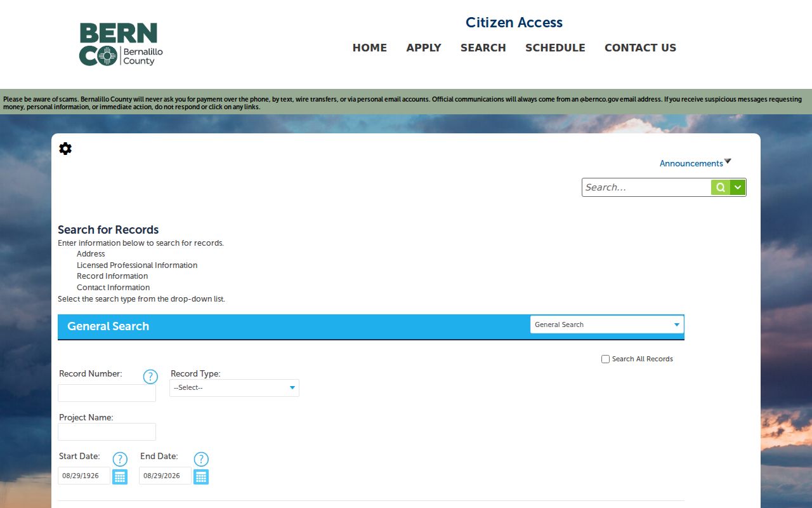Open the CONTACT US page
Screen dimensions: 812x508
pyautogui.click(x=640, y=48)
